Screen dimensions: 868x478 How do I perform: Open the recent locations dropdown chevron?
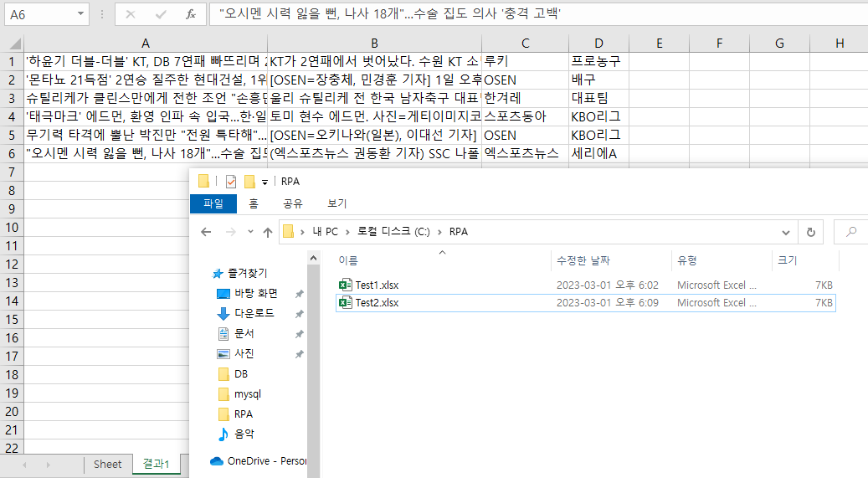click(x=250, y=232)
